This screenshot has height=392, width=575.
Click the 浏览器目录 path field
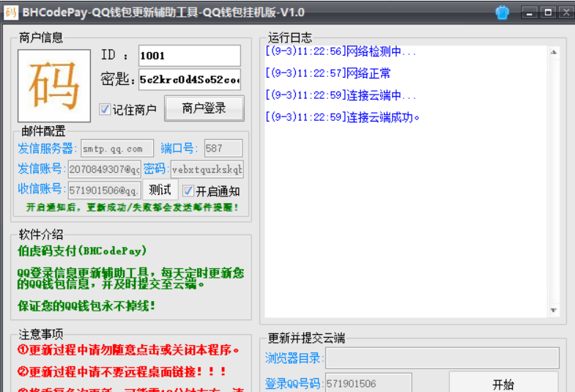(442, 358)
